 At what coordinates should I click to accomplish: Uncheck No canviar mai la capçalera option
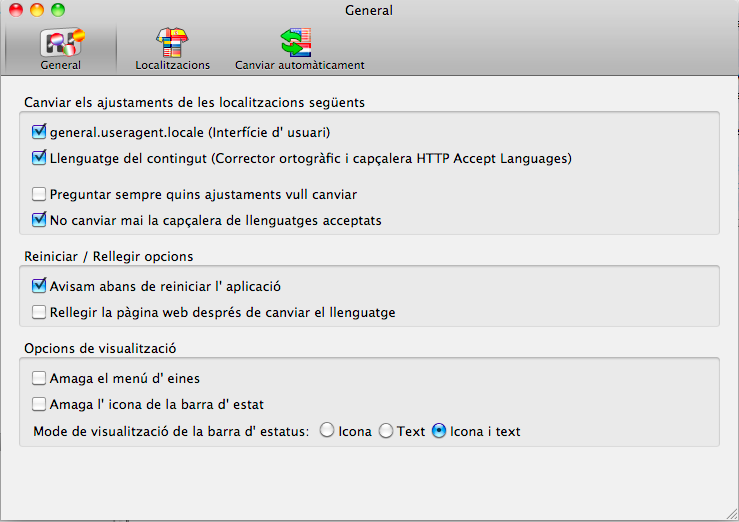[x=39, y=220]
